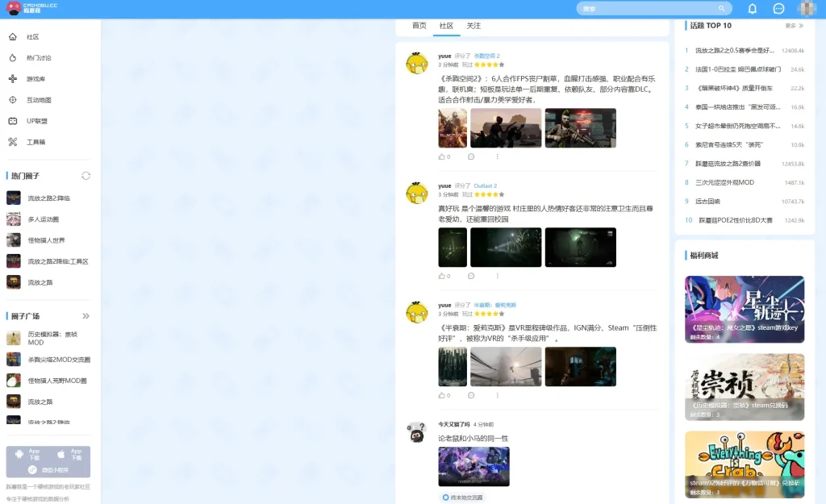The height and width of the screenshot is (504, 826).
Task: Expand the 圈子广场 section arrow
Action: (86, 316)
